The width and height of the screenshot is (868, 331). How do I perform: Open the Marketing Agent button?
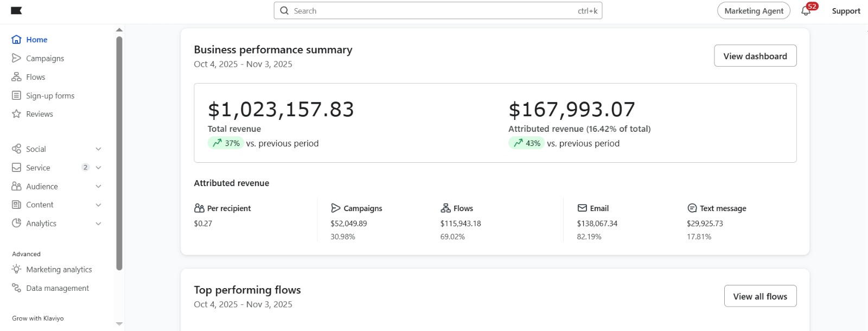point(754,11)
